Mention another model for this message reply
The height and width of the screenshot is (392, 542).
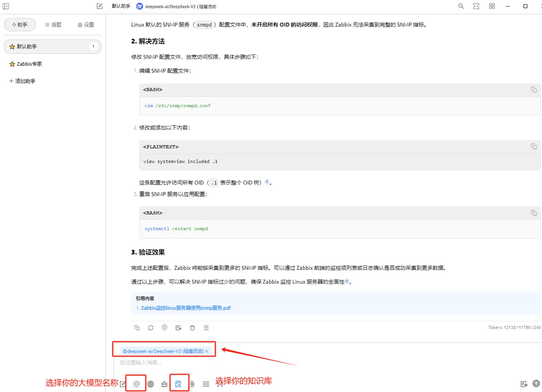click(165, 328)
